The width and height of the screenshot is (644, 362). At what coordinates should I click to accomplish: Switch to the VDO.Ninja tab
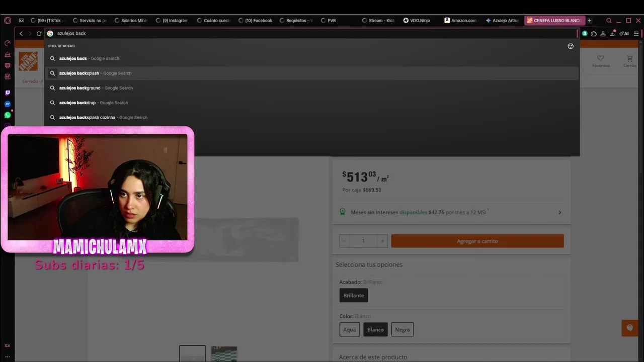tap(420, 21)
